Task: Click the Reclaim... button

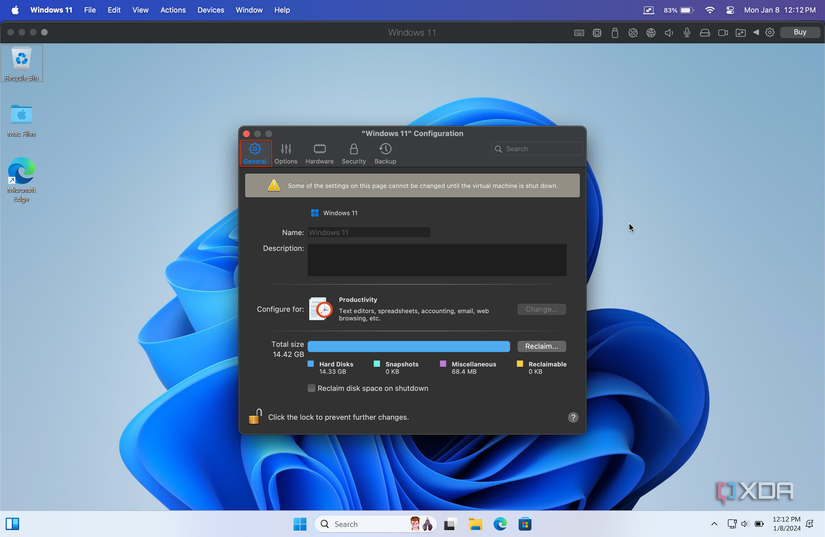Action: pyautogui.click(x=541, y=346)
